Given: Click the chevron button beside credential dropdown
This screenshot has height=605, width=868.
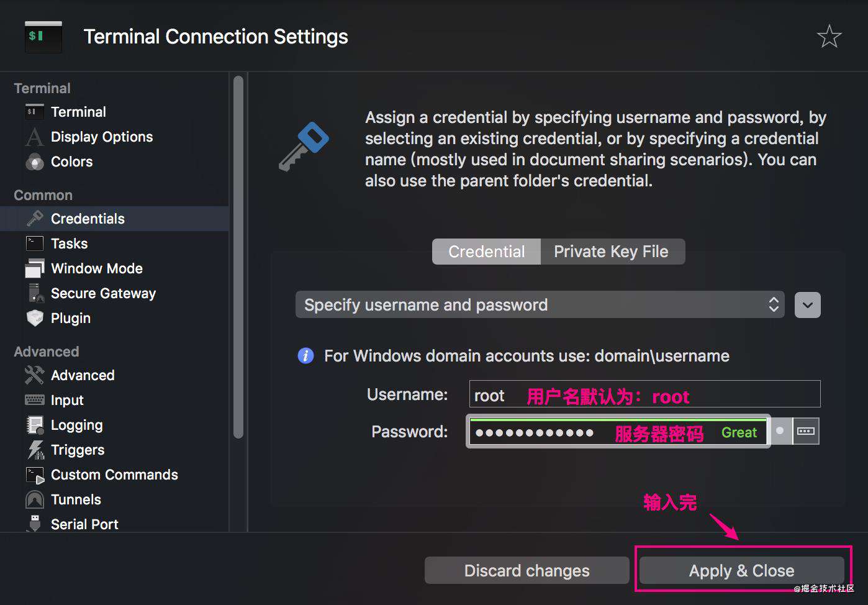Looking at the screenshot, I should (x=808, y=305).
